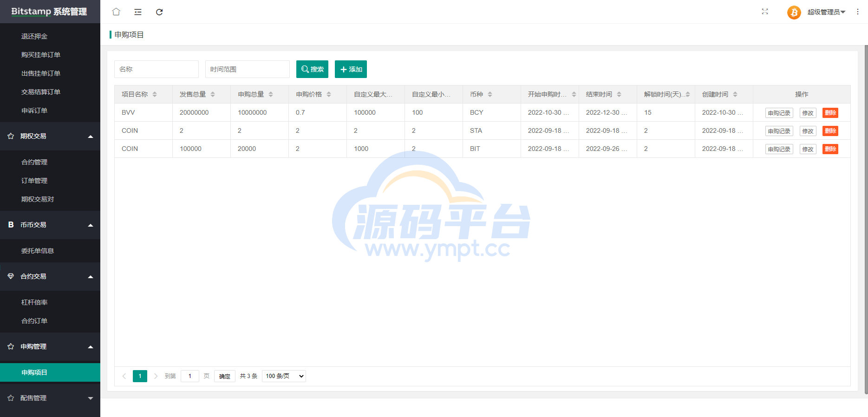Focus the 时间范围 date range input
Viewport: 868px width, 417px height.
click(x=248, y=69)
